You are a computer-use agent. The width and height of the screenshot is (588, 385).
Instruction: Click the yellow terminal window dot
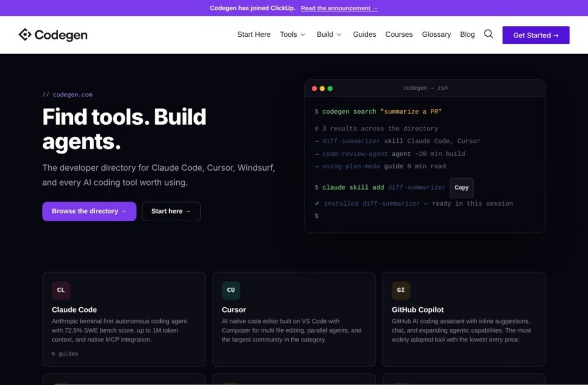point(322,88)
